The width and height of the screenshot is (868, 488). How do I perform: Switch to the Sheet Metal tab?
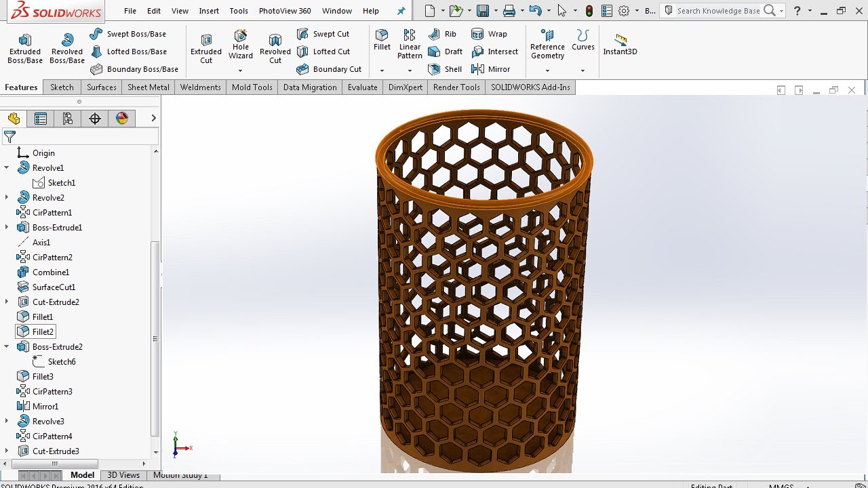[149, 87]
